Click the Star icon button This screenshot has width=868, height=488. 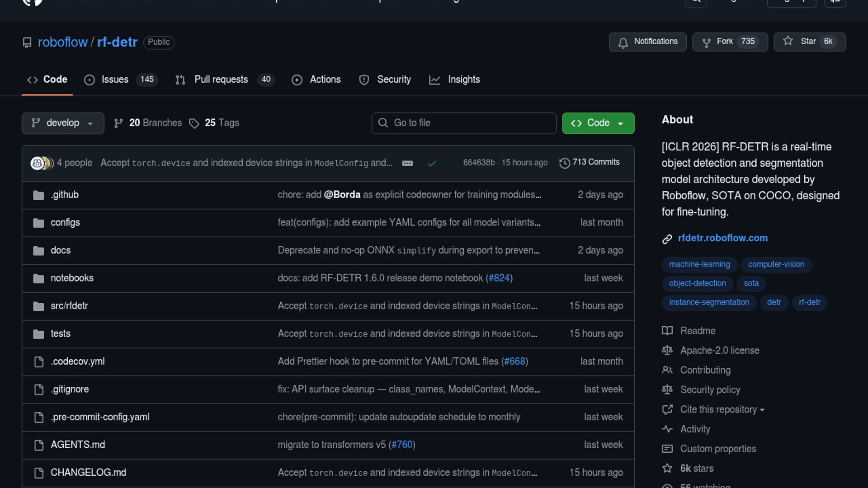788,41
